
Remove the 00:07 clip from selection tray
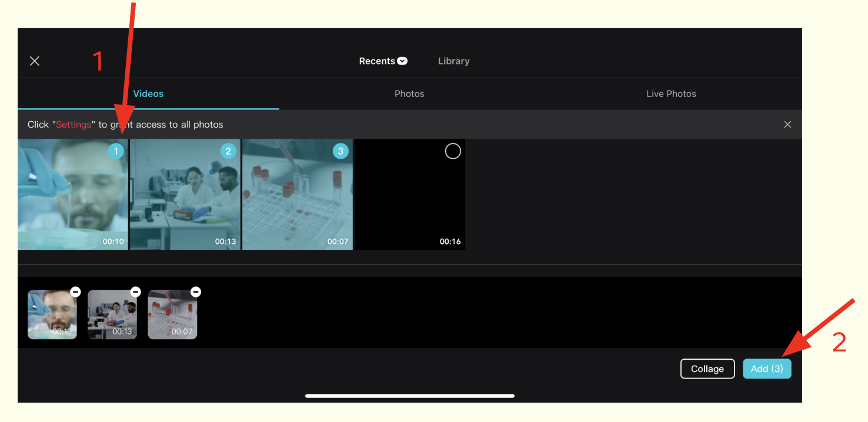point(196,292)
